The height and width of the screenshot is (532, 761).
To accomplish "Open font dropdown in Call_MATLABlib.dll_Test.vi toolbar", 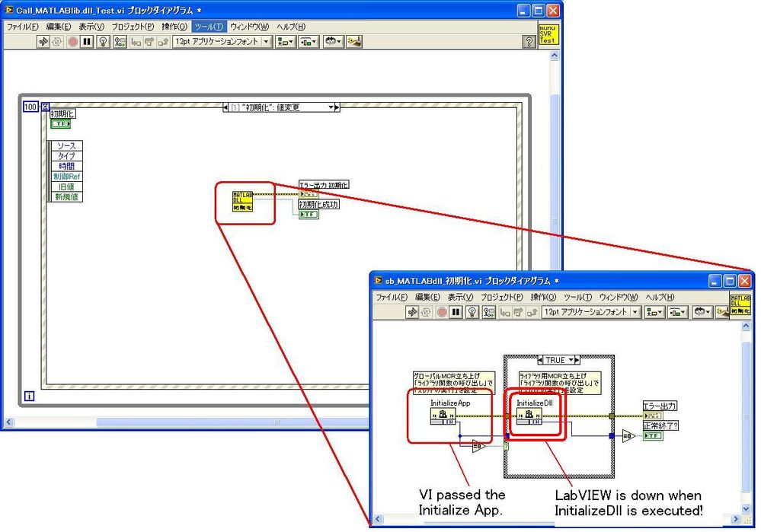I will [x=222, y=42].
